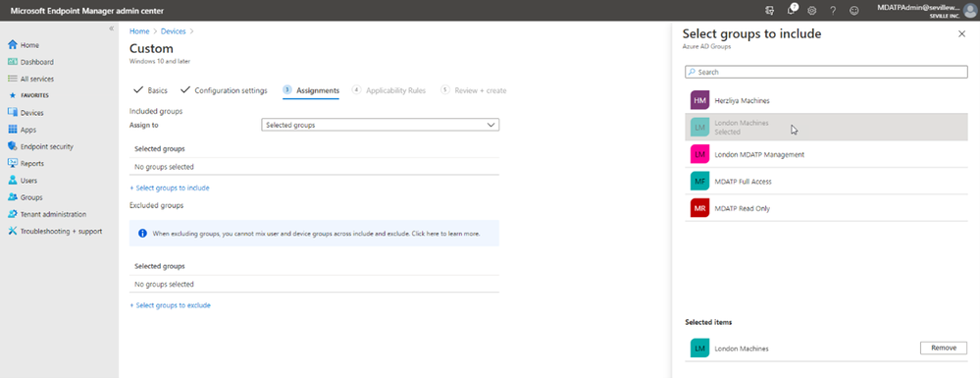Click the London Machines Selected row

(826, 127)
